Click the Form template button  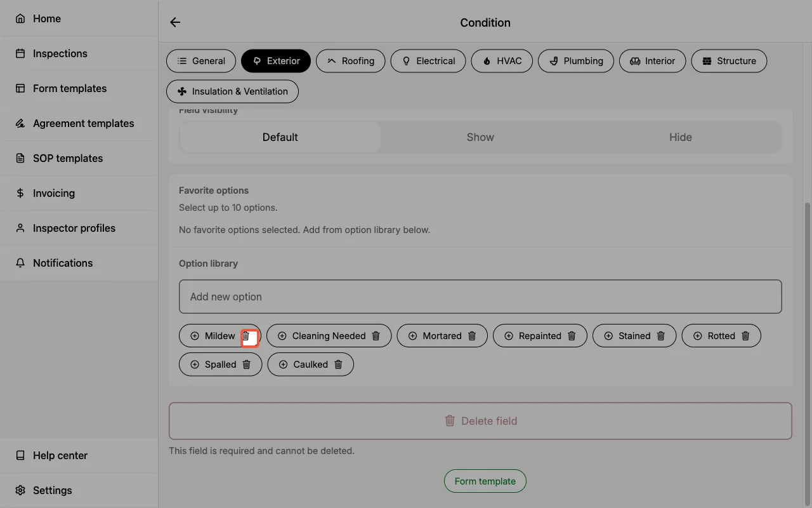[485, 481]
